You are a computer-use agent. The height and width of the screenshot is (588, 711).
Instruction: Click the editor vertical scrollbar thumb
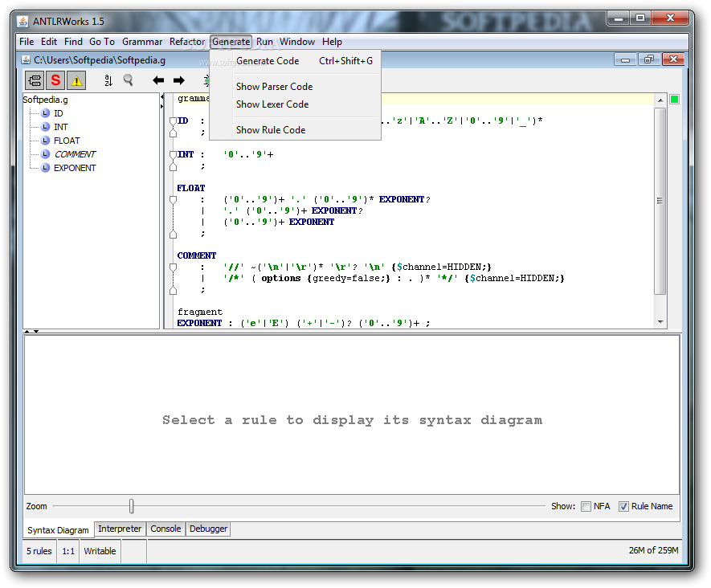click(660, 201)
